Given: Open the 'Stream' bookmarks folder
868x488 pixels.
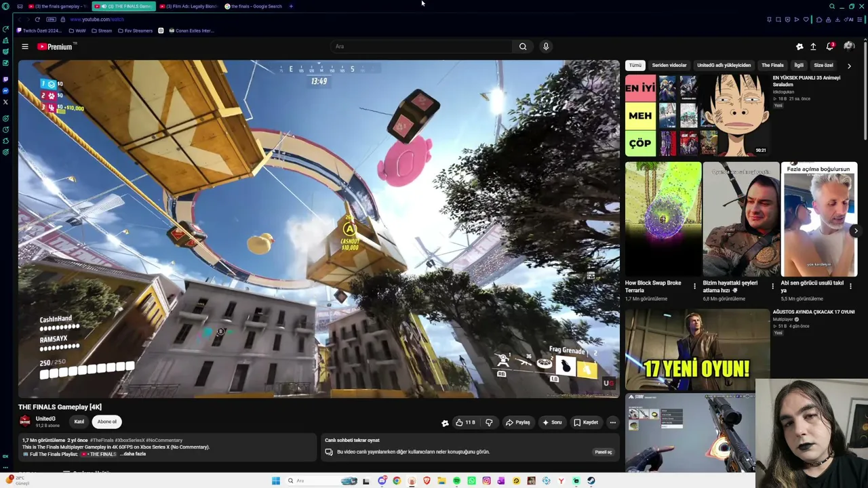Looking at the screenshot, I should 102,30.
